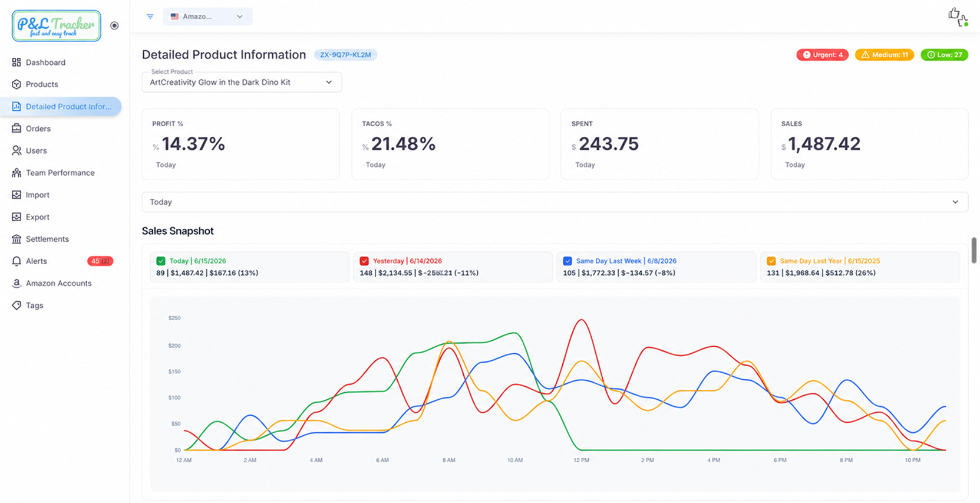
Task: Click the Import icon in sidebar
Action: pyautogui.click(x=17, y=195)
